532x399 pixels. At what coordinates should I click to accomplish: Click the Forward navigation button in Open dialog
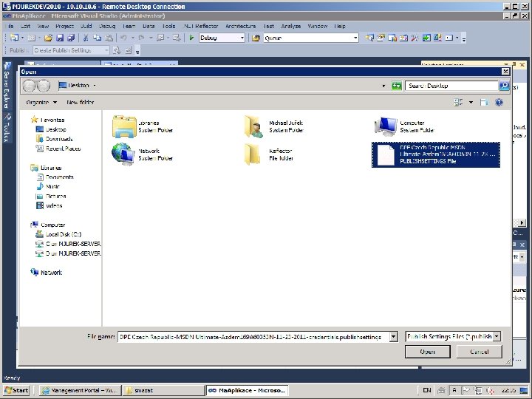coord(44,86)
